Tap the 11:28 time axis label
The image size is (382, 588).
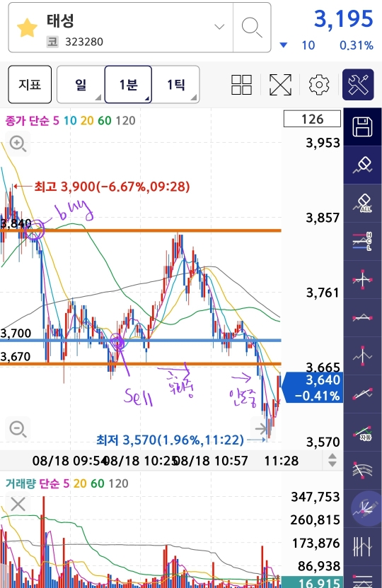click(282, 461)
